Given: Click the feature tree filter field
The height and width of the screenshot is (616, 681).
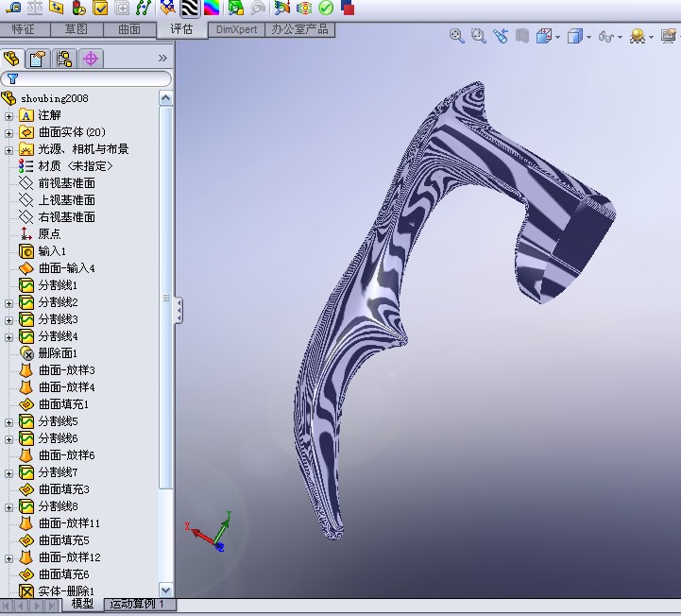Looking at the screenshot, I should [x=86, y=78].
